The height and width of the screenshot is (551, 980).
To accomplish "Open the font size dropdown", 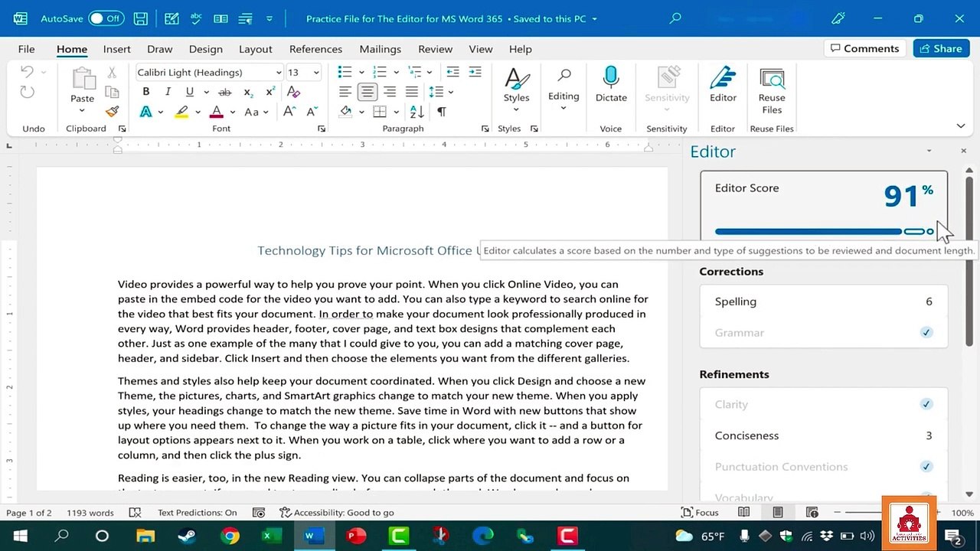I will click(x=316, y=73).
